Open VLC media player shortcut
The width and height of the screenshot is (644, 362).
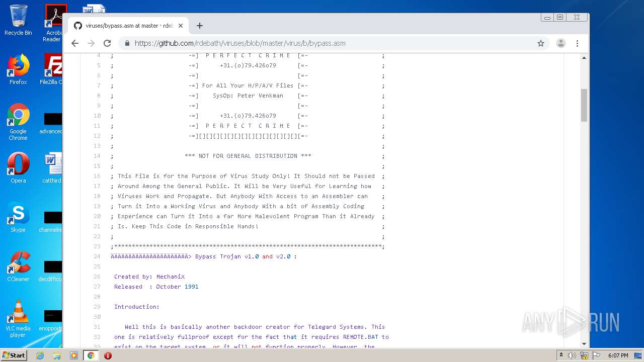click(x=18, y=319)
